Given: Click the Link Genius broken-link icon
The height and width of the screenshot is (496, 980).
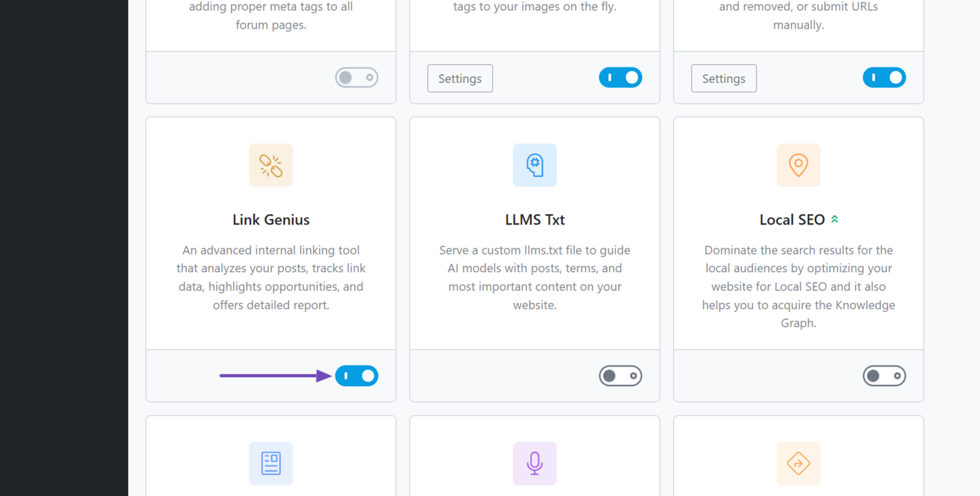Looking at the screenshot, I should click(271, 165).
